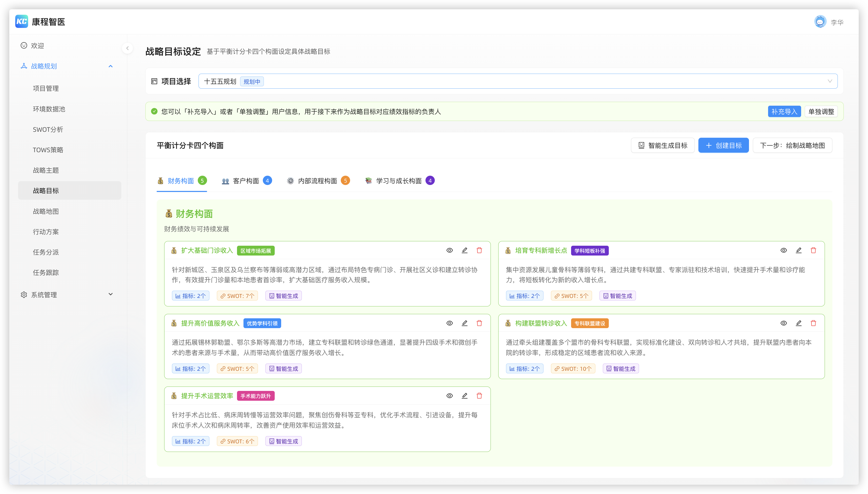Open SWOT: 5个 tag on 提升高价值服务收入
This screenshot has height=494, width=868.
click(x=237, y=369)
